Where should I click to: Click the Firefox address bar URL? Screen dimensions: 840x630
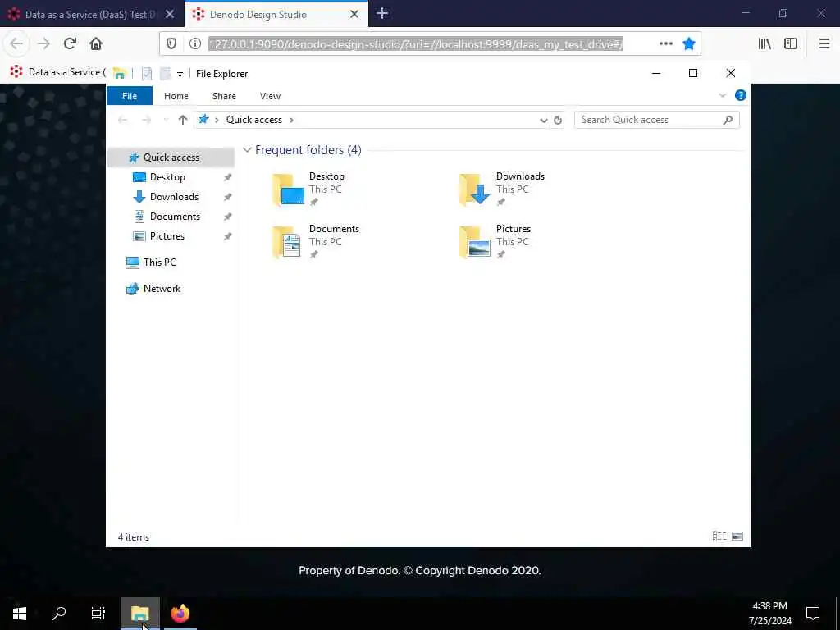click(x=416, y=44)
